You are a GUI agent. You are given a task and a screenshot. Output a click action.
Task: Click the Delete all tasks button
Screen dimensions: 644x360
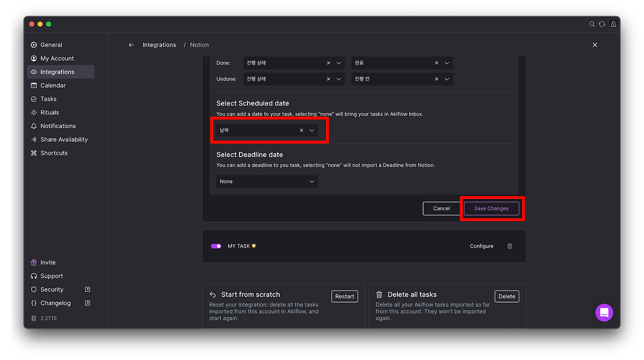[x=507, y=297]
